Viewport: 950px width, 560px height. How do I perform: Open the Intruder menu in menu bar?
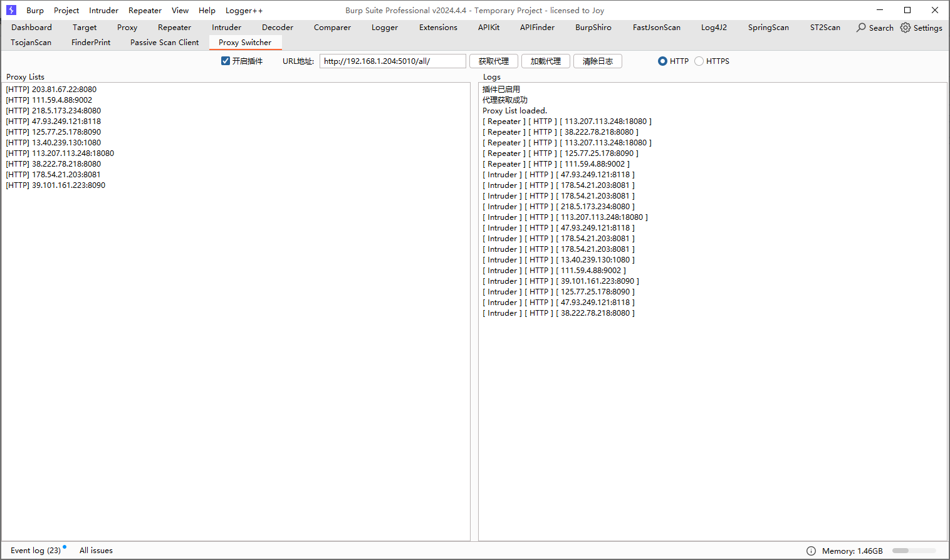[x=103, y=11]
